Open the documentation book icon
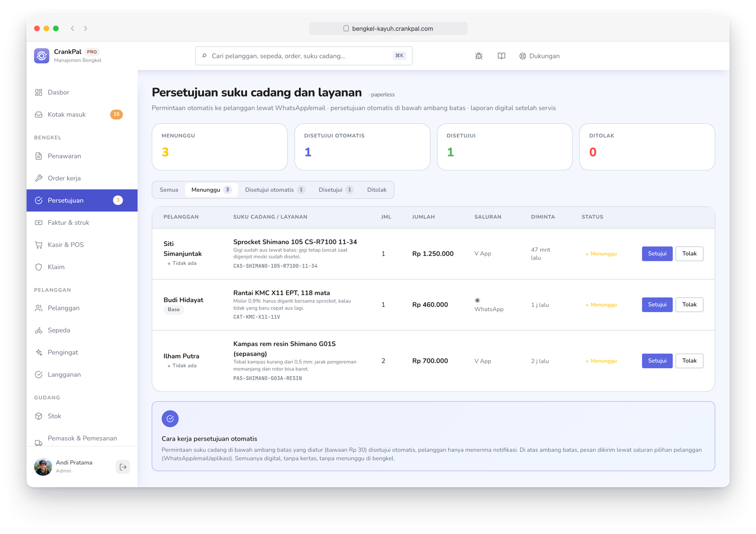The image size is (756, 534). coord(501,56)
